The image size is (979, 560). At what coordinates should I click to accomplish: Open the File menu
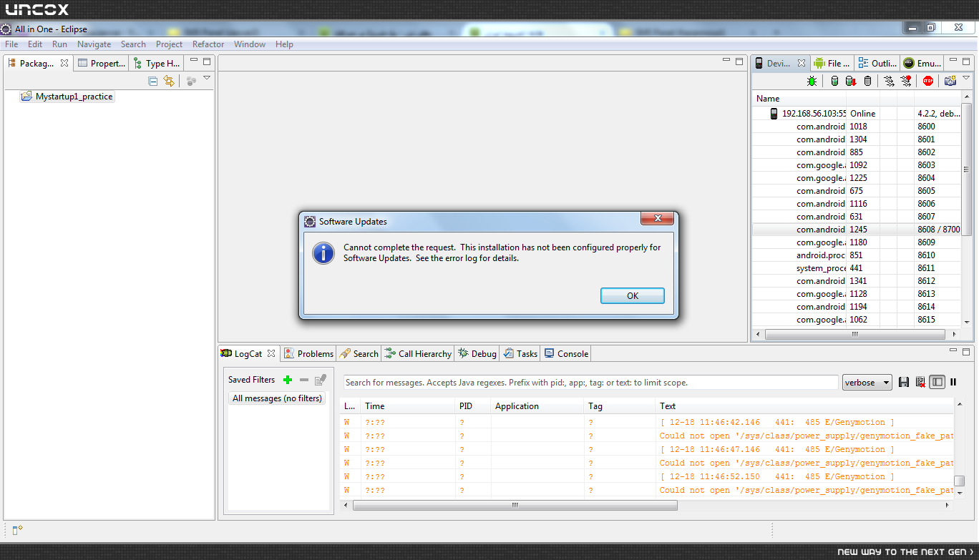11,44
